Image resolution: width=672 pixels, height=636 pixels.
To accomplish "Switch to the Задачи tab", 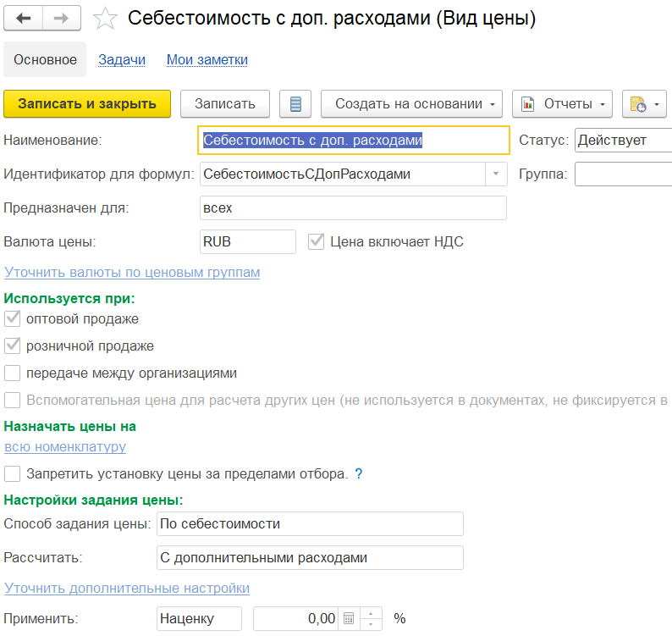I will pos(122,59).
